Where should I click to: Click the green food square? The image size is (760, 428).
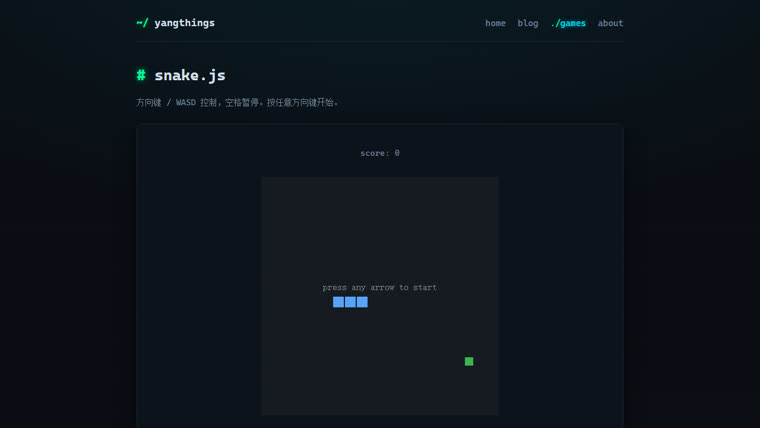tap(469, 361)
